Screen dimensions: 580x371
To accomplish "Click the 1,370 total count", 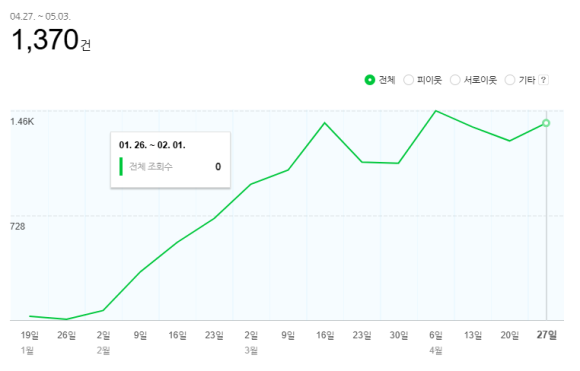I will 45,40.
